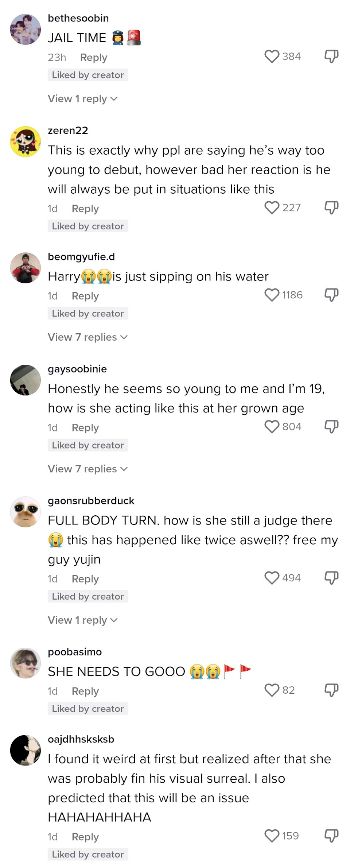The image size is (350, 868).
Task: Expand 7 replies under beomgyufie.d's comment
Action: pyautogui.click(x=87, y=337)
